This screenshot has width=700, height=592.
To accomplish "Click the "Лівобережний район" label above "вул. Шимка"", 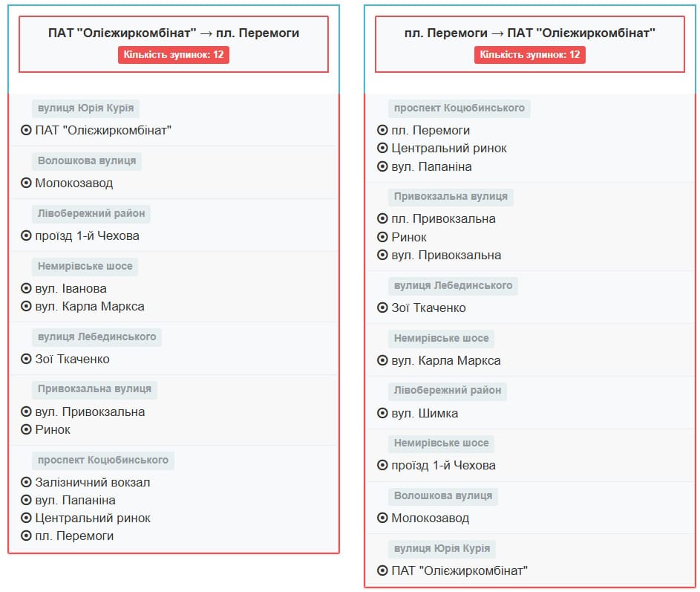I will [x=448, y=390].
